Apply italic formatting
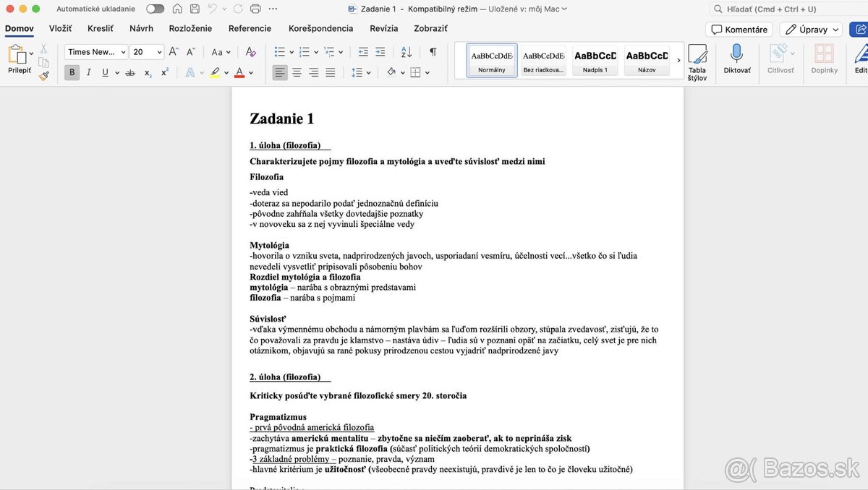 [x=88, y=72]
